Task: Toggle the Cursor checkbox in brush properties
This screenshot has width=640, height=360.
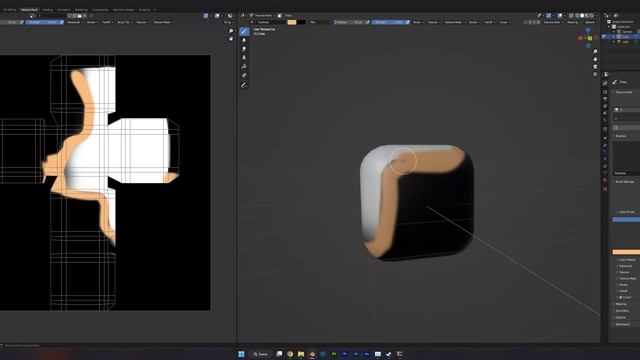Action: (x=621, y=297)
